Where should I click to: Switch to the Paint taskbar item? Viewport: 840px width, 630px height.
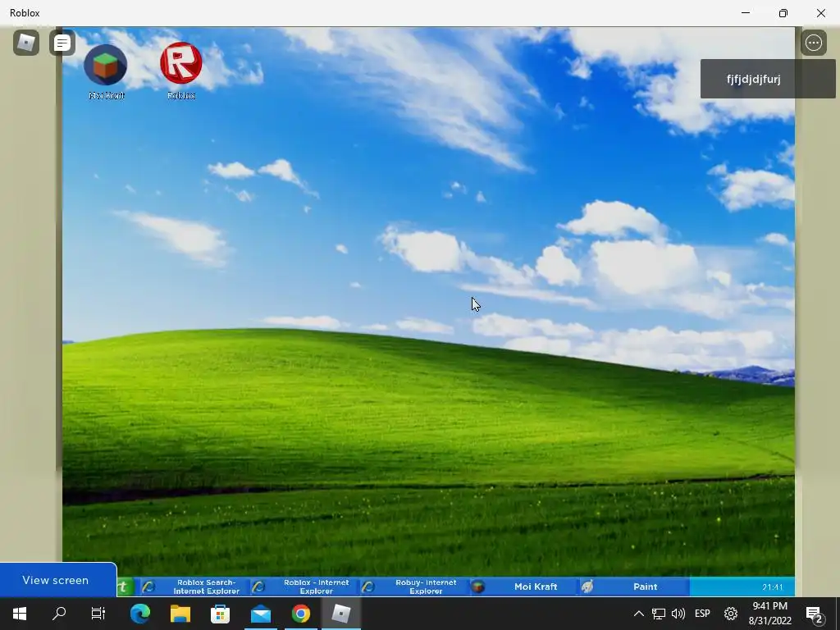[x=634, y=587]
